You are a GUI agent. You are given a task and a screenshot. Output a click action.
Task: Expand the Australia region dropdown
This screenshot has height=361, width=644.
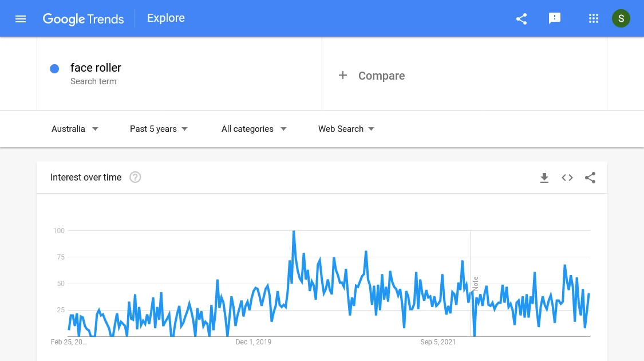[75, 129]
